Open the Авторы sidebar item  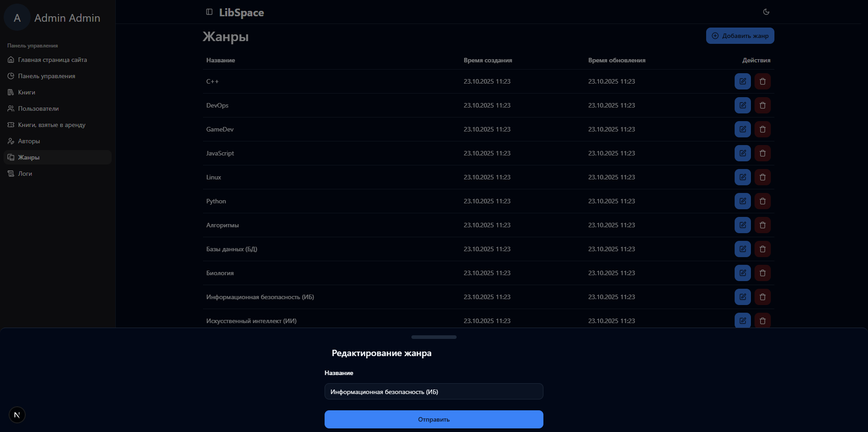[29, 141]
